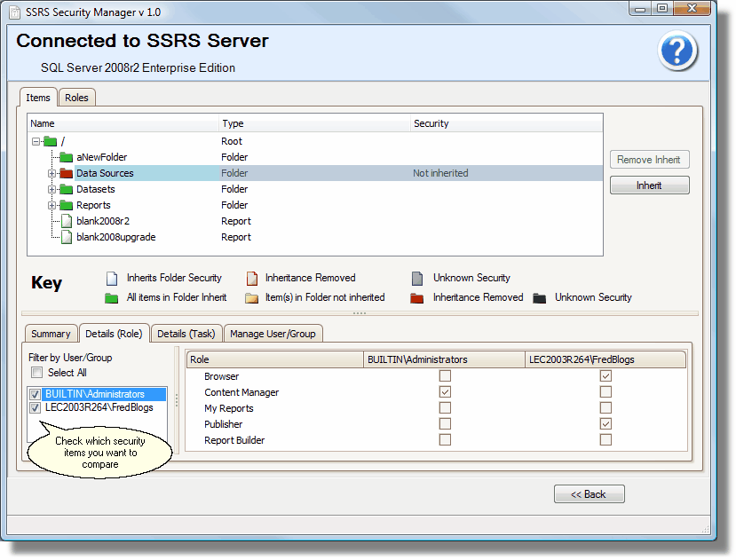
Task: Click the Item(s) in Folder not inherited icon
Action: click(251, 298)
